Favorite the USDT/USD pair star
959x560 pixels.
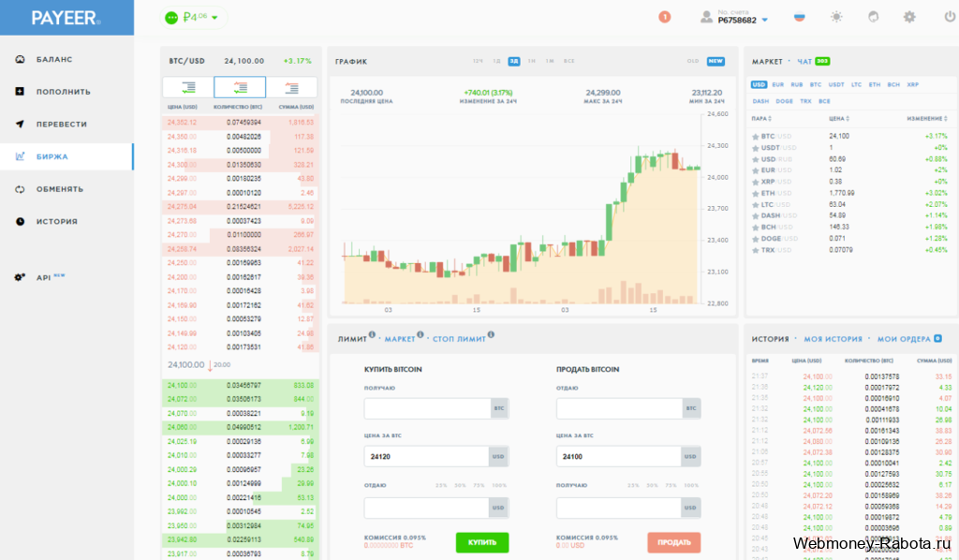pyautogui.click(x=756, y=148)
